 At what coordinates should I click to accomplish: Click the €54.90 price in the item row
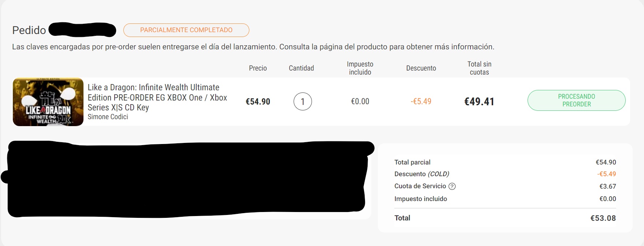(258, 102)
